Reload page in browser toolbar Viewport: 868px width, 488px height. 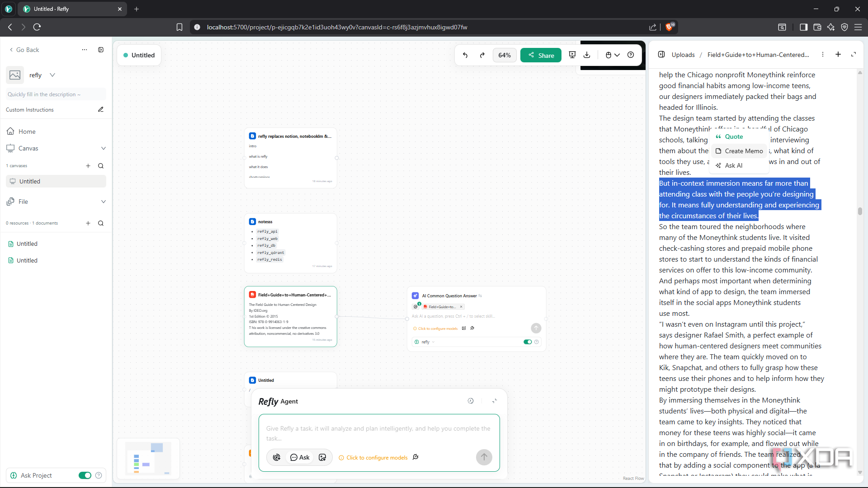click(x=37, y=27)
